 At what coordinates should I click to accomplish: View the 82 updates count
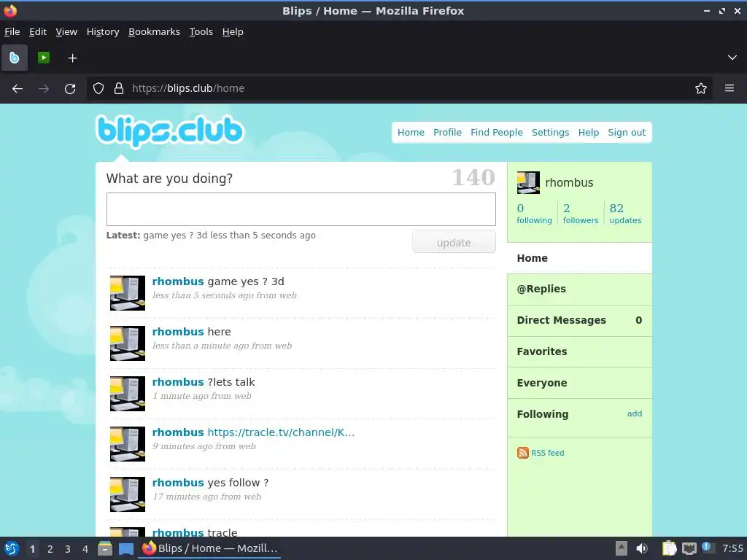pyautogui.click(x=625, y=214)
